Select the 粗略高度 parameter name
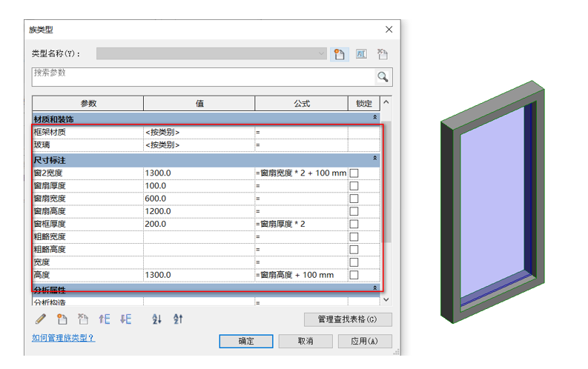 (50, 250)
